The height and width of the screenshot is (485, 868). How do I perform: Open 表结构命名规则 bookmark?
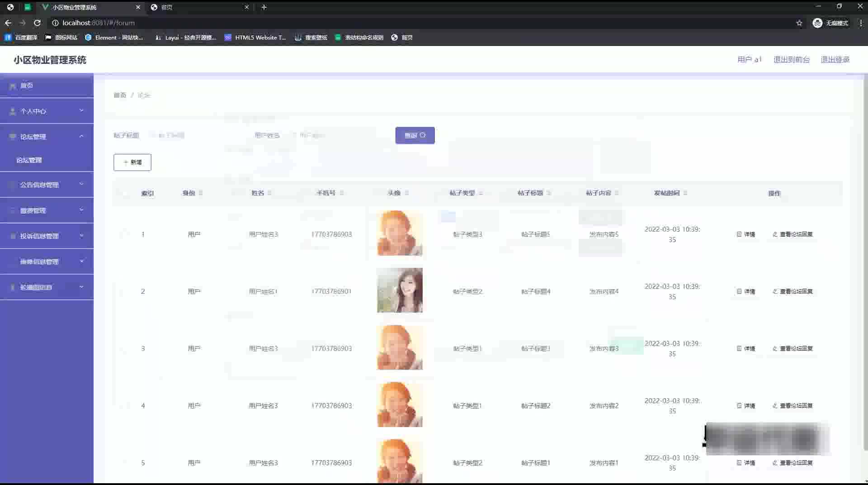[359, 38]
